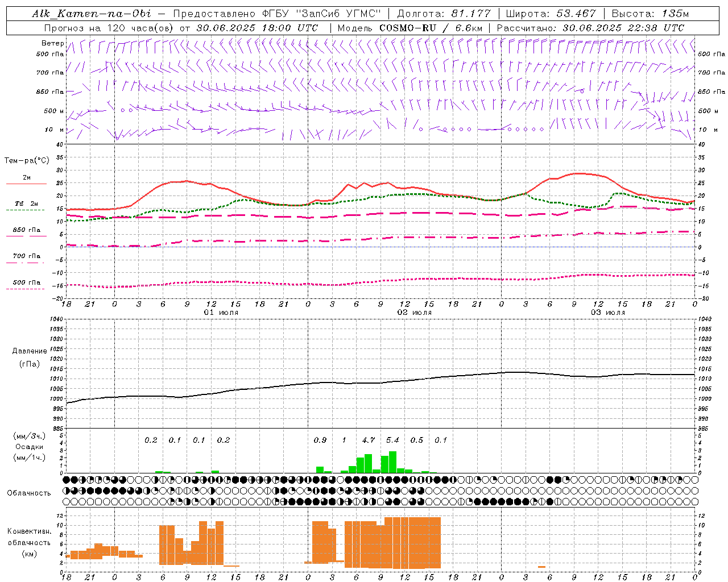Click the "Ветер" wind panel label
728x582 pixels.
pyautogui.click(x=53, y=43)
